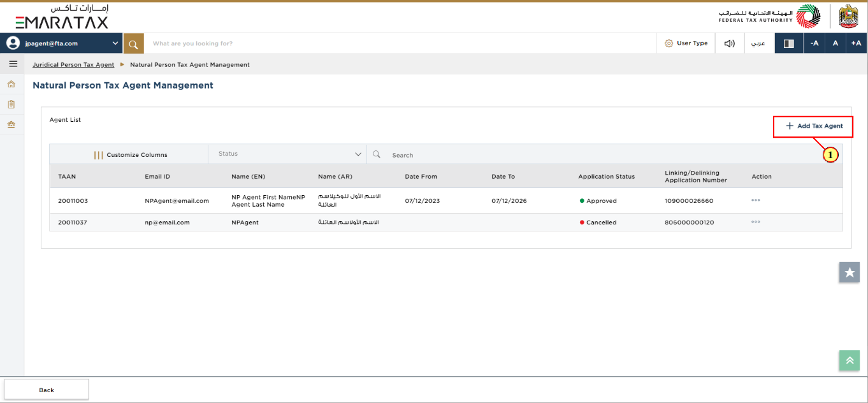Click email NPAgent@email.com
The image size is (868, 403).
click(x=177, y=201)
